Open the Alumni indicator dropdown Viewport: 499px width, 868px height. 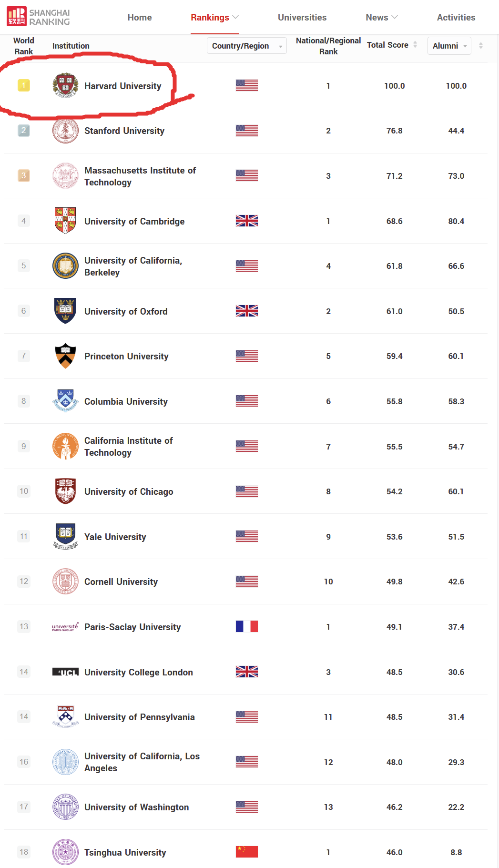[x=449, y=46]
